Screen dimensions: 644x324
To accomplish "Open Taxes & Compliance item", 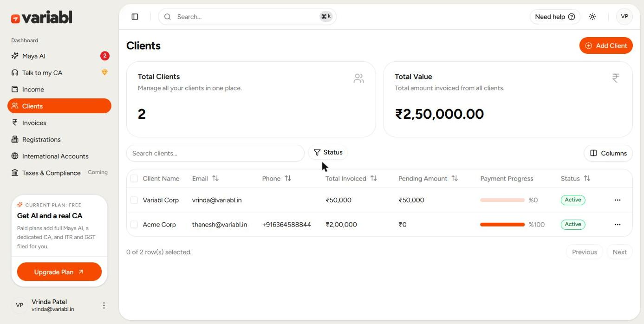I will [59, 173].
